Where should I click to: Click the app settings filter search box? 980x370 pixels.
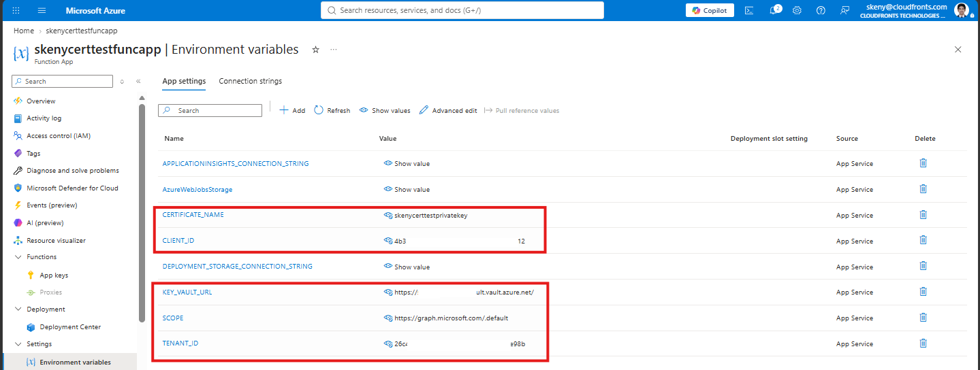point(210,110)
